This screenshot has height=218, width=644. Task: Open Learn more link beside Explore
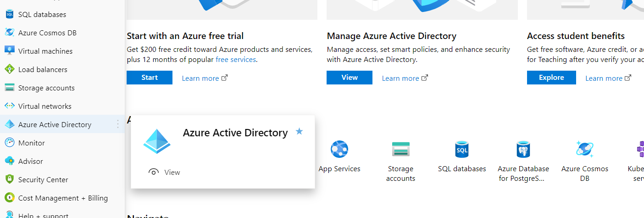pyautogui.click(x=608, y=78)
